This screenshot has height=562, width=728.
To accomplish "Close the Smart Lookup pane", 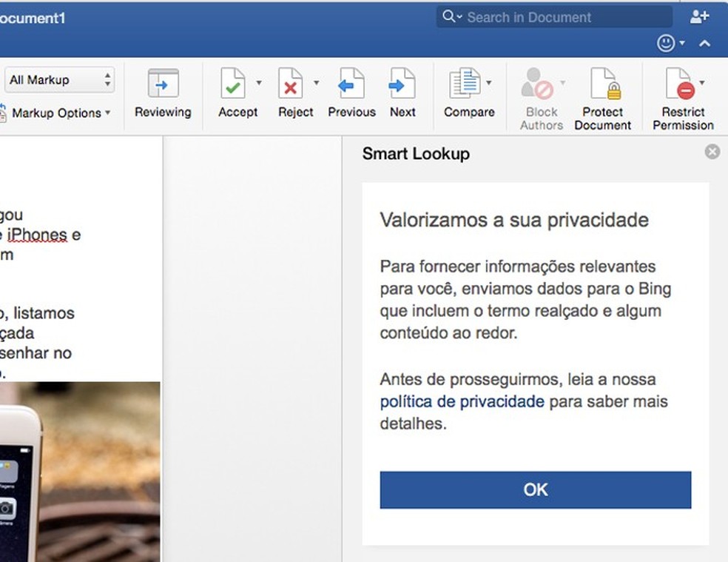I will (712, 152).
